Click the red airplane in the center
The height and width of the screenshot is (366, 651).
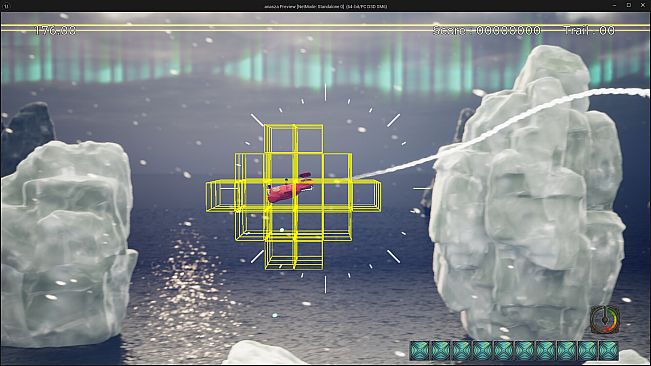click(x=290, y=188)
